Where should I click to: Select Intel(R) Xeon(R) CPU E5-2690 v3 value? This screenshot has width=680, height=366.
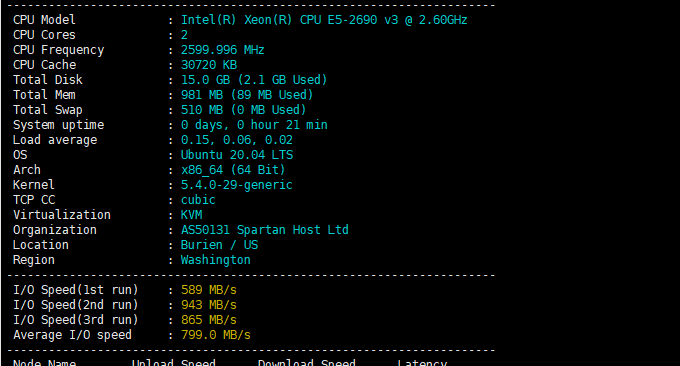(x=324, y=20)
